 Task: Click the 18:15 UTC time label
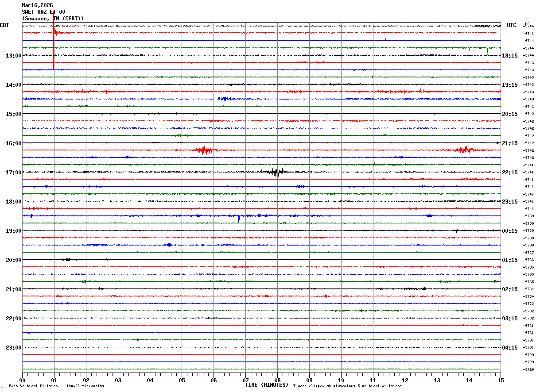510,56
